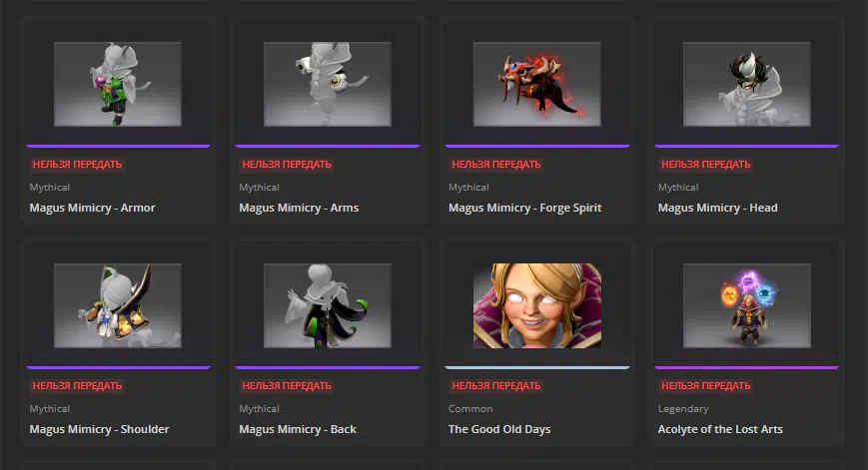
Task: Open Magus Mimicry - Arms item image
Action: tap(328, 84)
